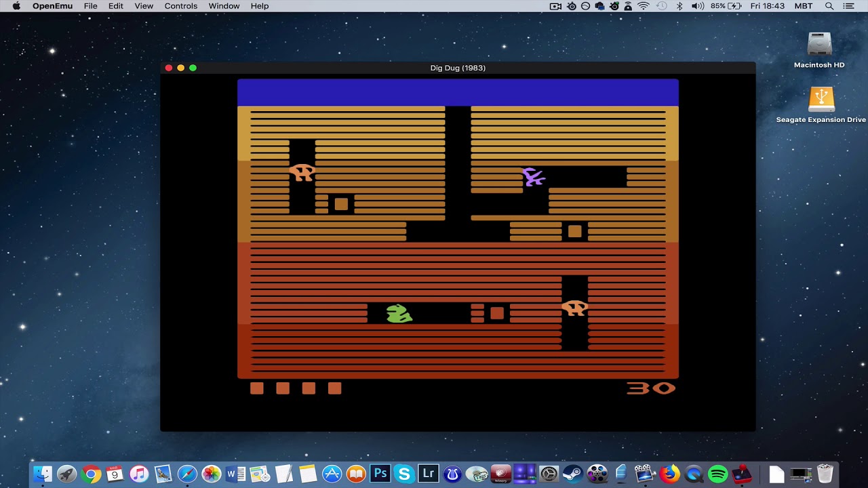Click the screen recording camera menu bar icon
The width and height of the screenshot is (868, 488).
tap(556, 6)
